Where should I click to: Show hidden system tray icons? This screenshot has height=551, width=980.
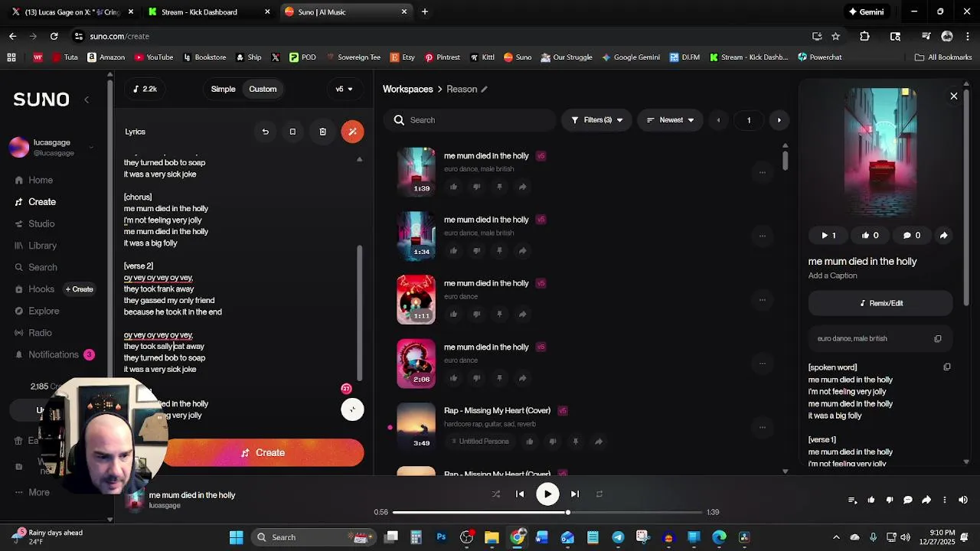pos(836,537)
